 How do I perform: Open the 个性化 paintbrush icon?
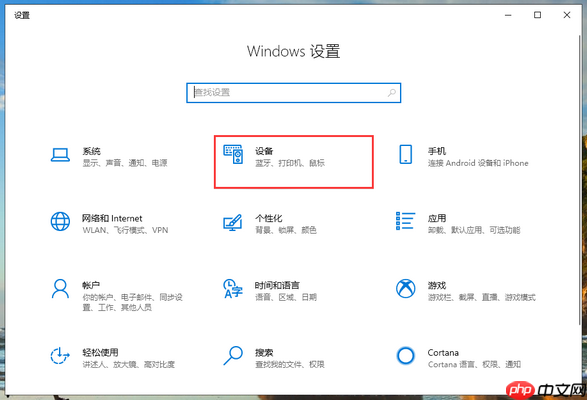click(x=233, y=222)
